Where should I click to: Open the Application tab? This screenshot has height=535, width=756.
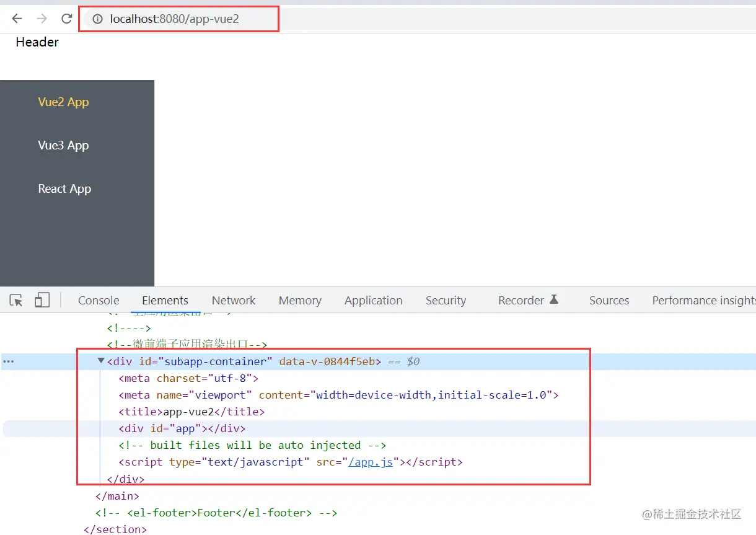click(374, 301)
